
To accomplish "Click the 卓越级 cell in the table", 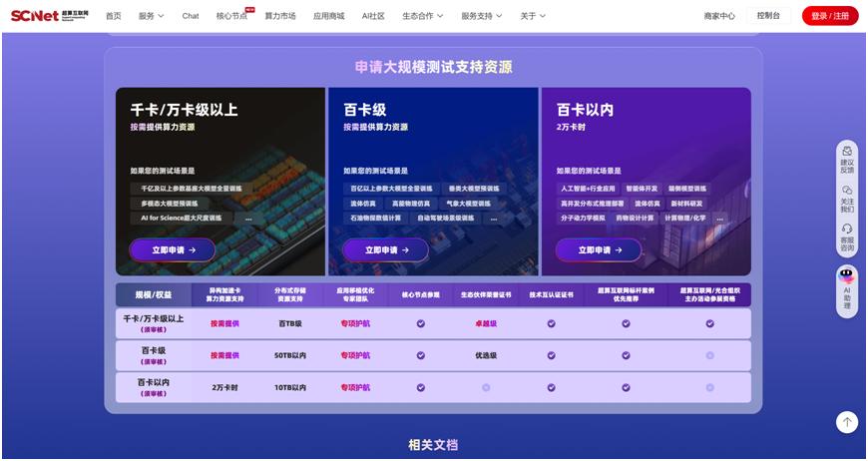I will (486, 323).
